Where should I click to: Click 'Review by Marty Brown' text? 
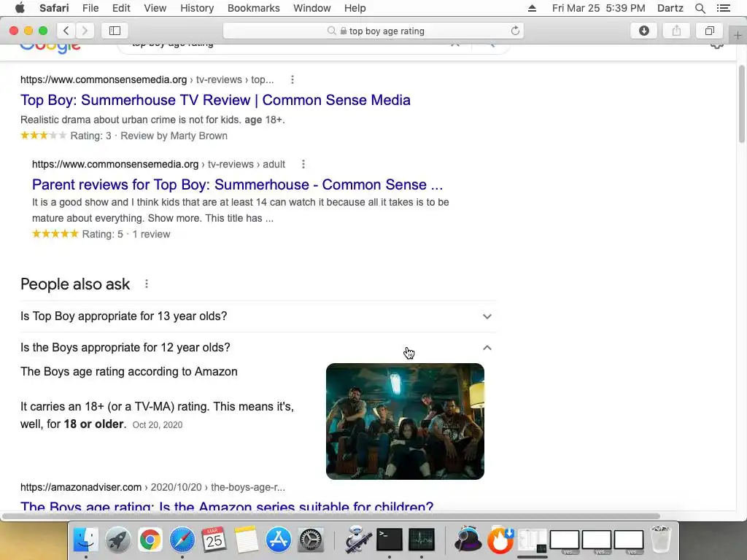[x=174, y=136]
